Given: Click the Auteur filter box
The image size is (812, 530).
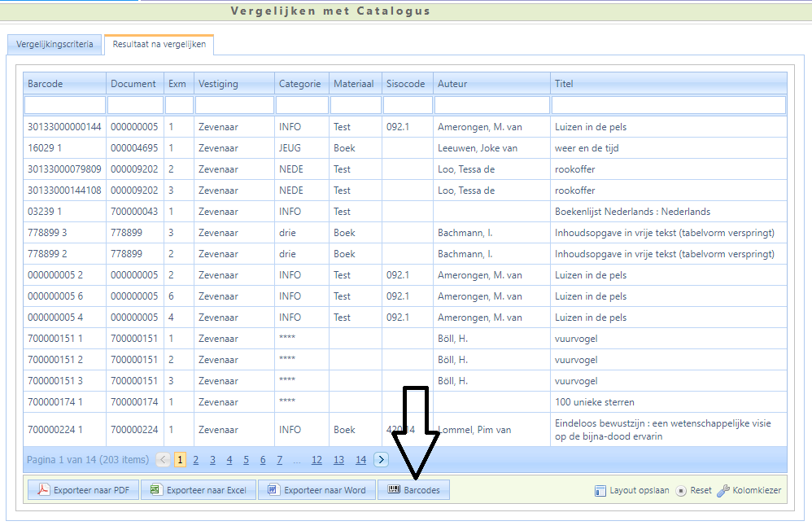Looking at the screenshot, I should (491, 105).
